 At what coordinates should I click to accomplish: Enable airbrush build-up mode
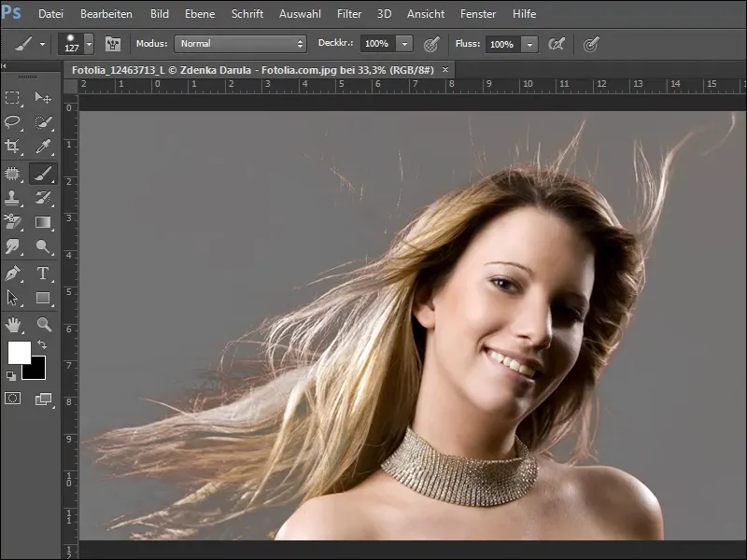point(556,44)
